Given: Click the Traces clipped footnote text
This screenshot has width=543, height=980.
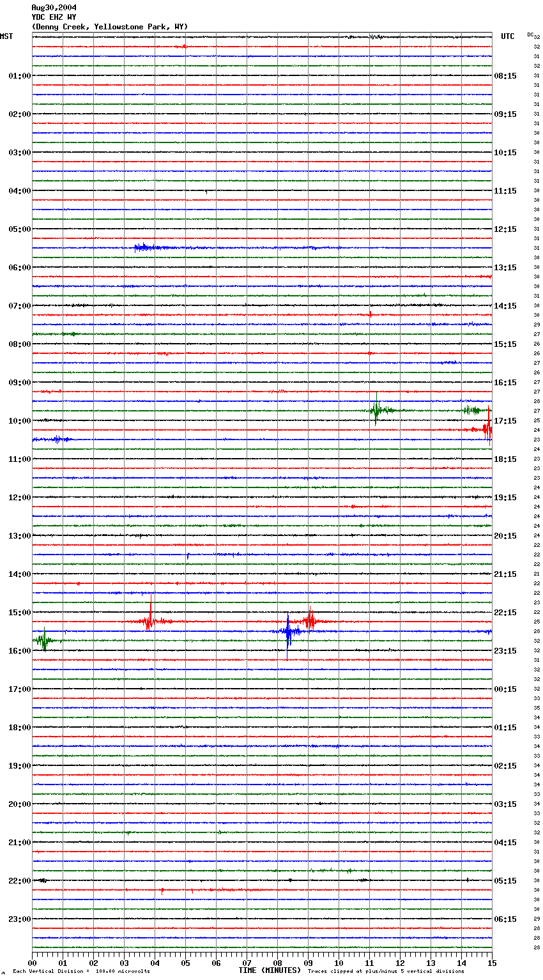Looking at the screenshot, I should click(386, 972).
